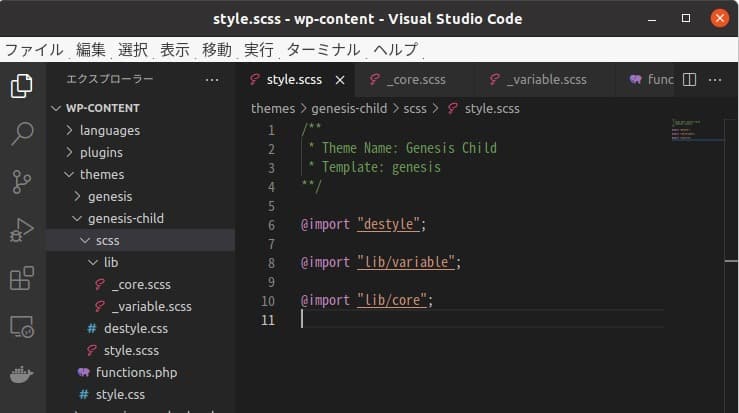The height and width of the screenshot is (413, 739).
Task: Open the Source Control view
Action: point(22,181)
